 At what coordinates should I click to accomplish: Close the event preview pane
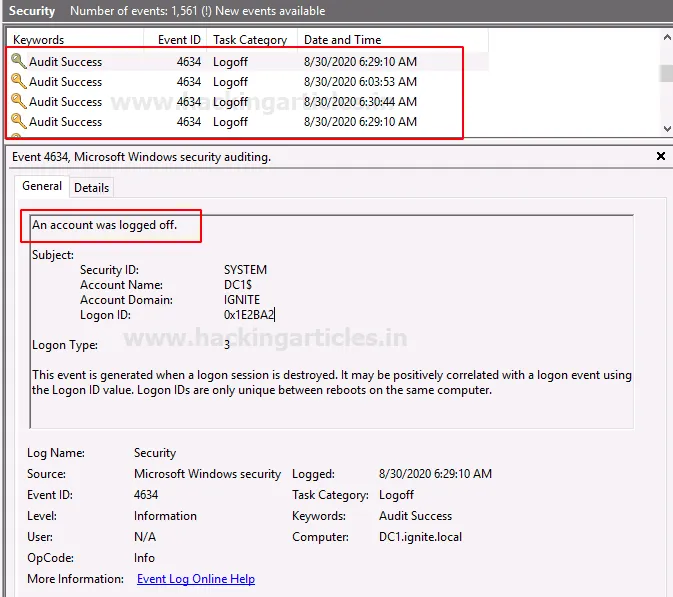(x=661, y=156)
